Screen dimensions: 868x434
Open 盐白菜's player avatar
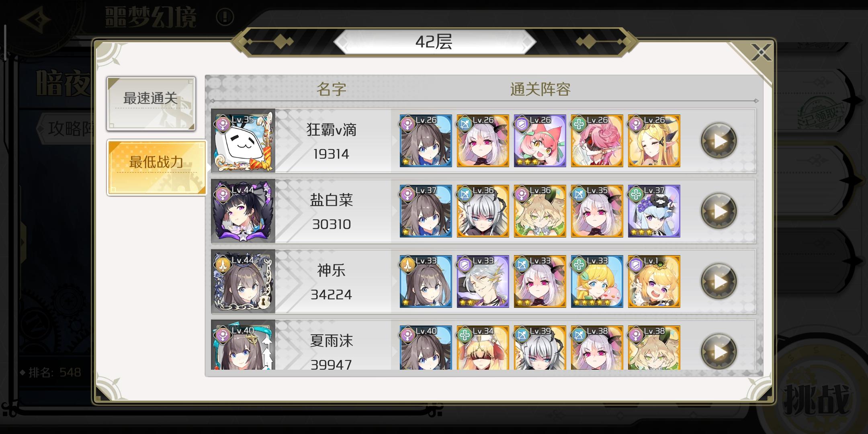point(243,211)
